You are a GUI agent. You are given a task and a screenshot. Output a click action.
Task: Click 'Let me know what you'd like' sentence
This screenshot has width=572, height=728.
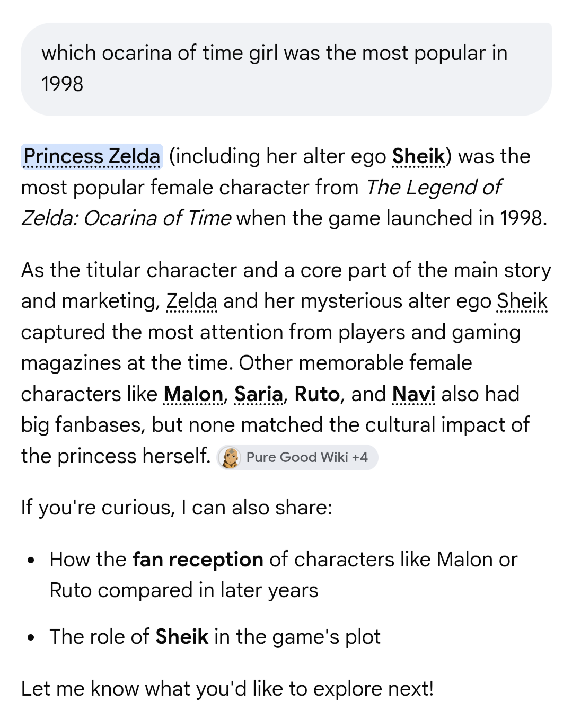pos(227,689)
